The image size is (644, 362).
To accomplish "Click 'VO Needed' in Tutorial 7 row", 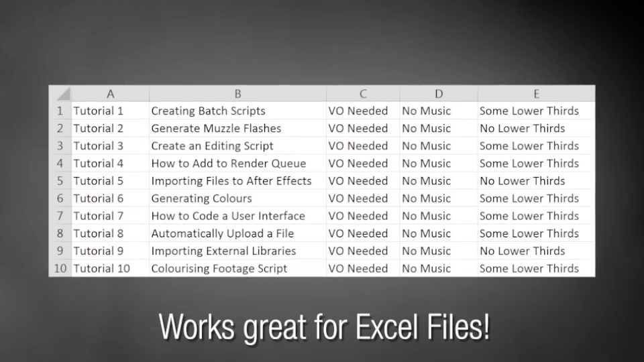I will point(363,216).
